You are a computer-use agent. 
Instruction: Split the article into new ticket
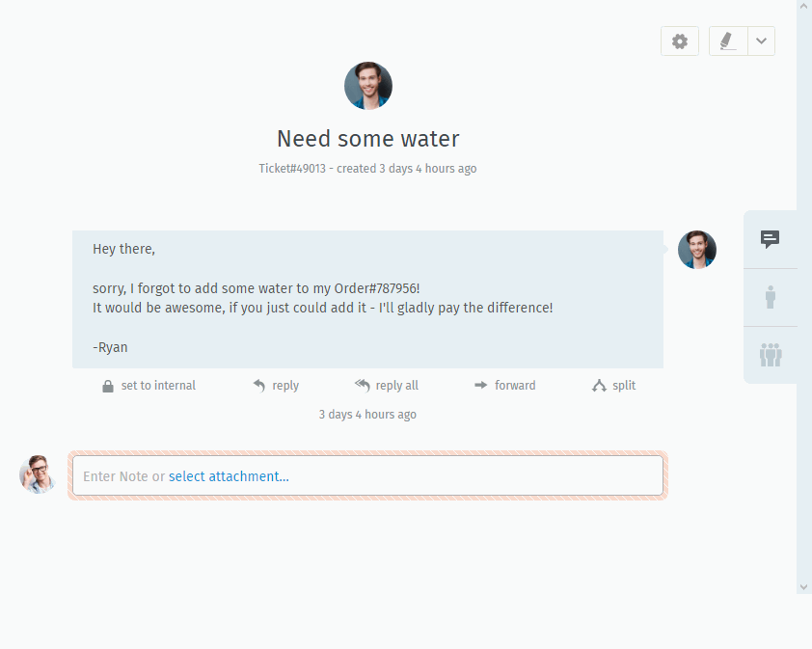(613, 386)
